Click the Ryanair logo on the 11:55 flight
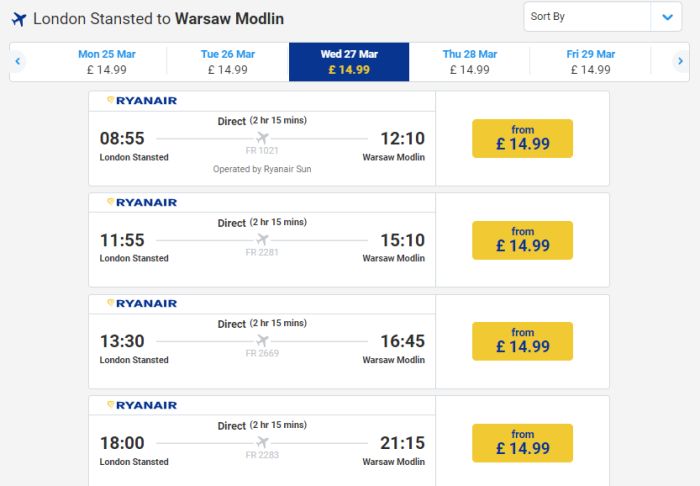This screenshot has width=700, height=486. (142, 202)
